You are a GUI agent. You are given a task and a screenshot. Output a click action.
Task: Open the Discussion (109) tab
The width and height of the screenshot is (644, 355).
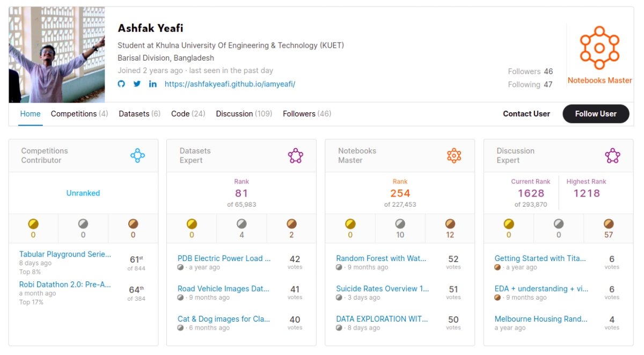(244, 114)
